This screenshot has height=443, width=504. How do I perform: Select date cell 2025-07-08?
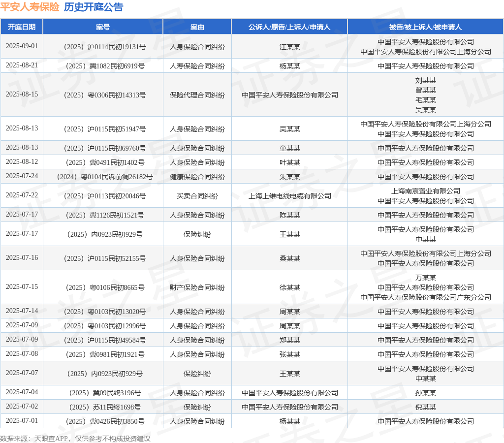tap(22, 353)
